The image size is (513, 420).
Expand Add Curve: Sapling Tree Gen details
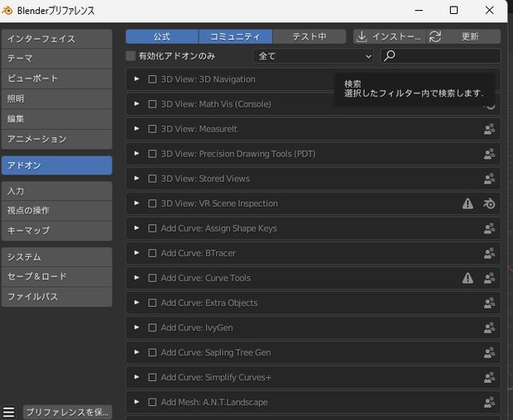click(x=137, y=352)
